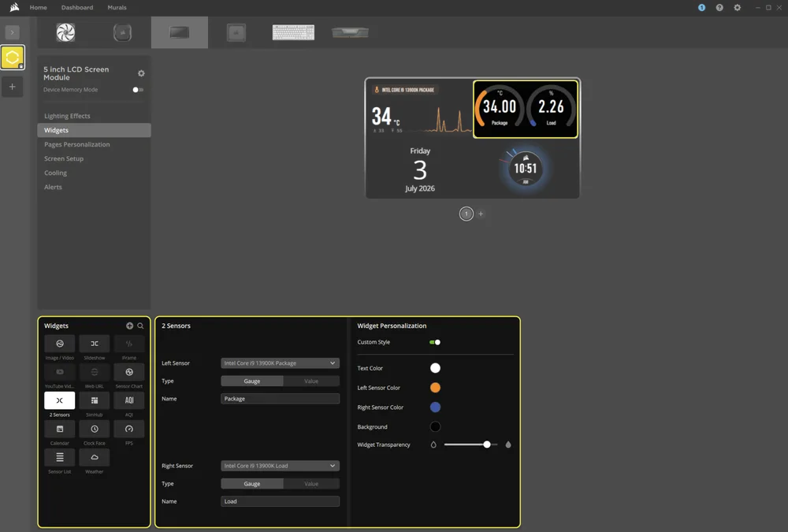Screen dimensions: 788x532
Task: Open the notifications icon in title bar
Action: click(701, 8)
